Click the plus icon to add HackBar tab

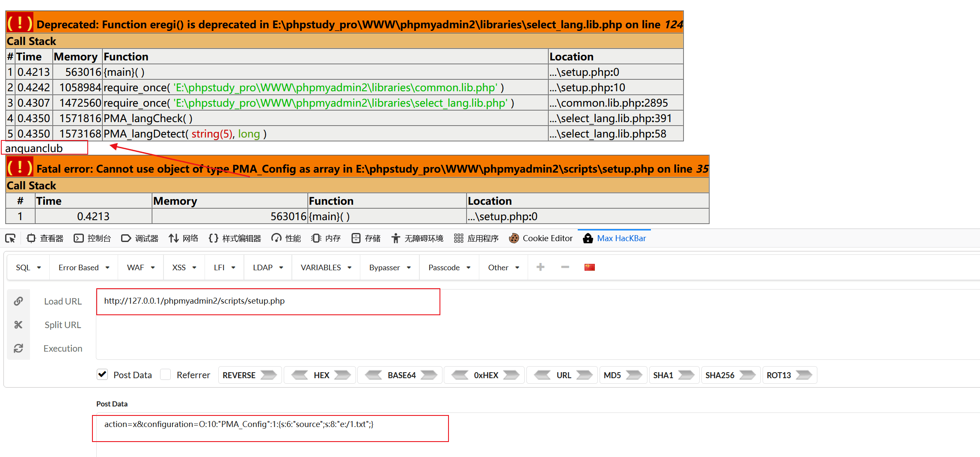pos(540,267)
